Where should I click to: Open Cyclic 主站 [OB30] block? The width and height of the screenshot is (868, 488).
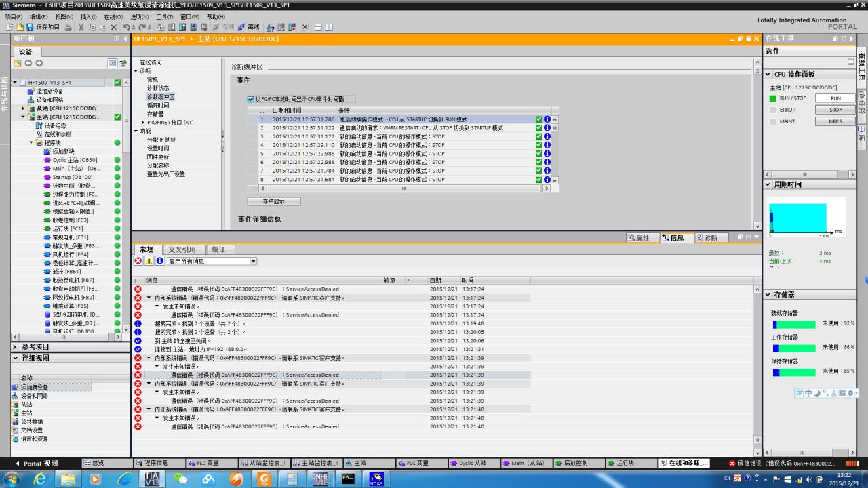pyautogui.click(x=75, y=160)
